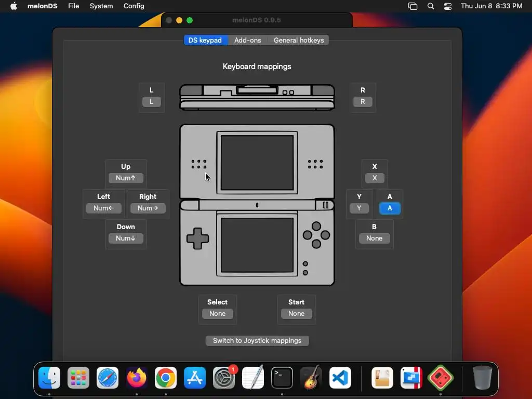Open the File menu
The height and width of the screenshot is (399, 532).
pos(74,6)
